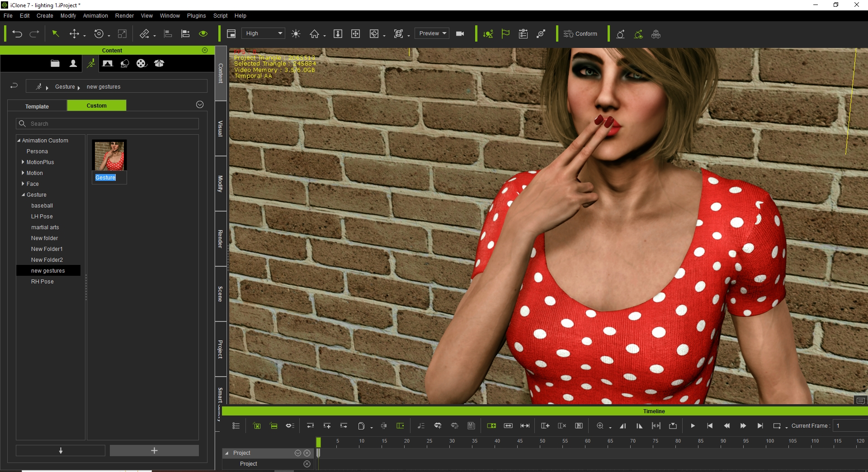Select the Scale object tool
Screen dimensions: 868x472
coord(122,34)
